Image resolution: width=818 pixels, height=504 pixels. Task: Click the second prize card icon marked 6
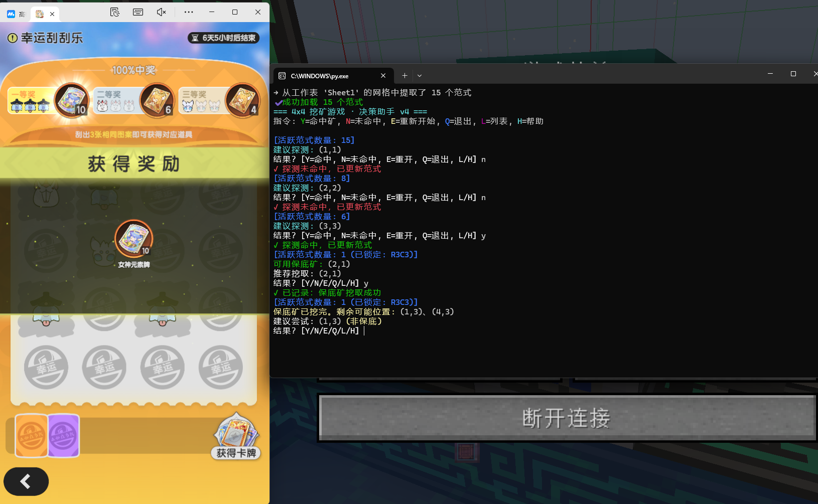(x=157, y=100)
